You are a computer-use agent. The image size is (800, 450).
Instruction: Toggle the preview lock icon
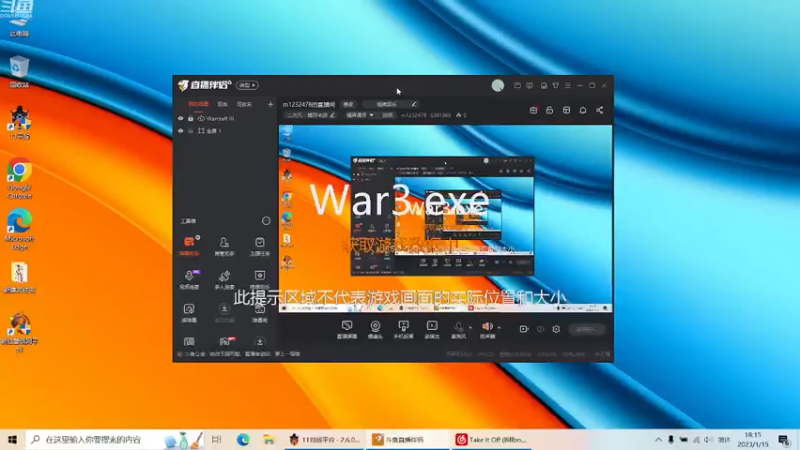549,110
